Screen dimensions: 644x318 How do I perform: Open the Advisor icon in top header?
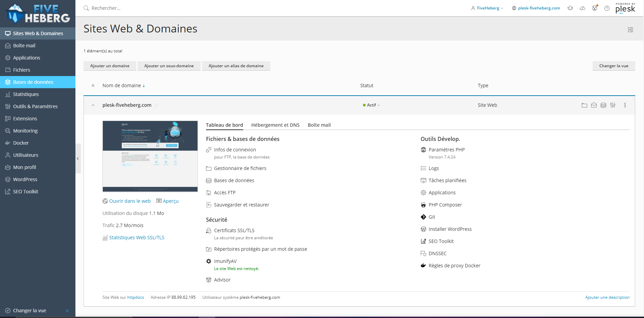click(x=595, y=8)
